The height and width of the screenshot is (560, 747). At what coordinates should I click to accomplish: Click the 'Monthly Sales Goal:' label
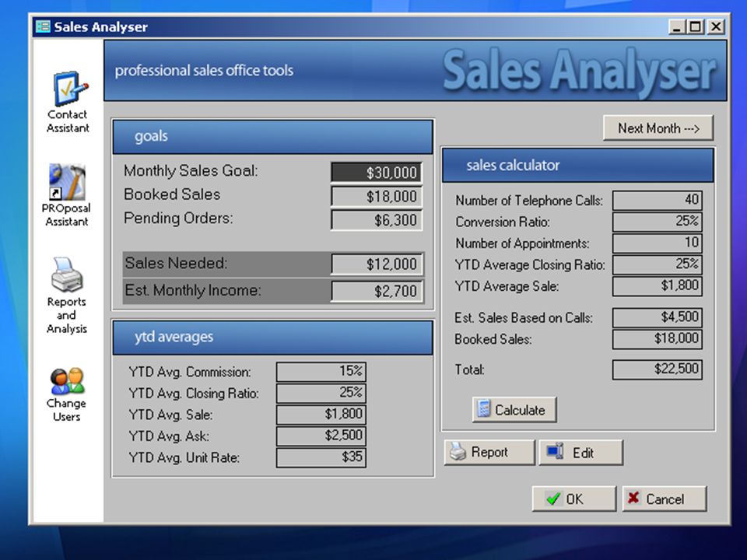point(191,171)
